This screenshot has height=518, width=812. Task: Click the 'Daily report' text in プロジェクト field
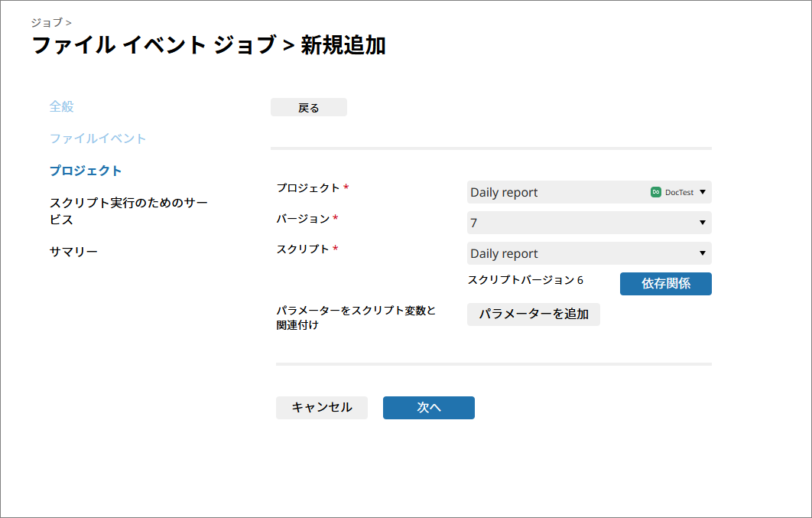[504, 193]
